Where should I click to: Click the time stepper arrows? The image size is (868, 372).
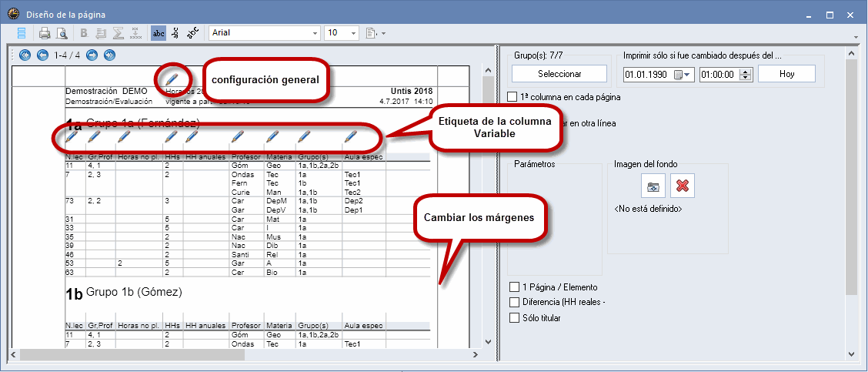coord(746,74)
